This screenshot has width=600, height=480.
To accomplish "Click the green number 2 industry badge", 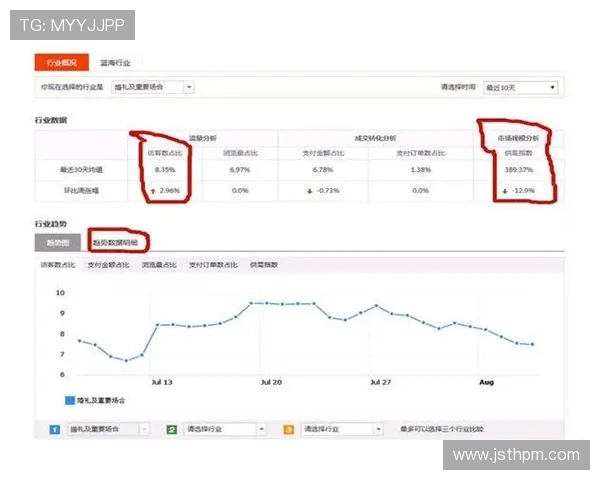I will click(x=171, y=428).
